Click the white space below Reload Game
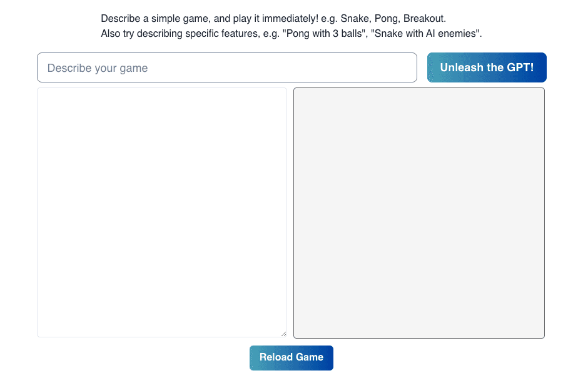This screenshot has height=378, width=588. 291,374
